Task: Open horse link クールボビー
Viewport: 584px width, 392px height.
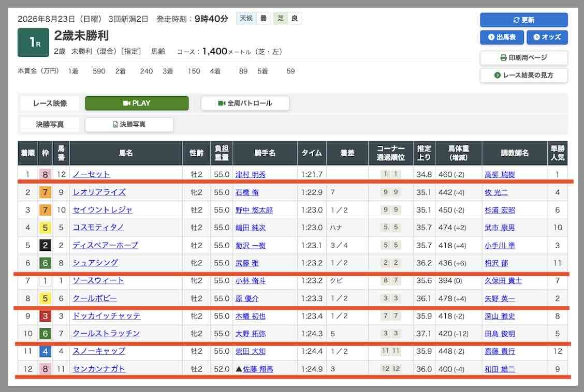Action: (95, 298)
